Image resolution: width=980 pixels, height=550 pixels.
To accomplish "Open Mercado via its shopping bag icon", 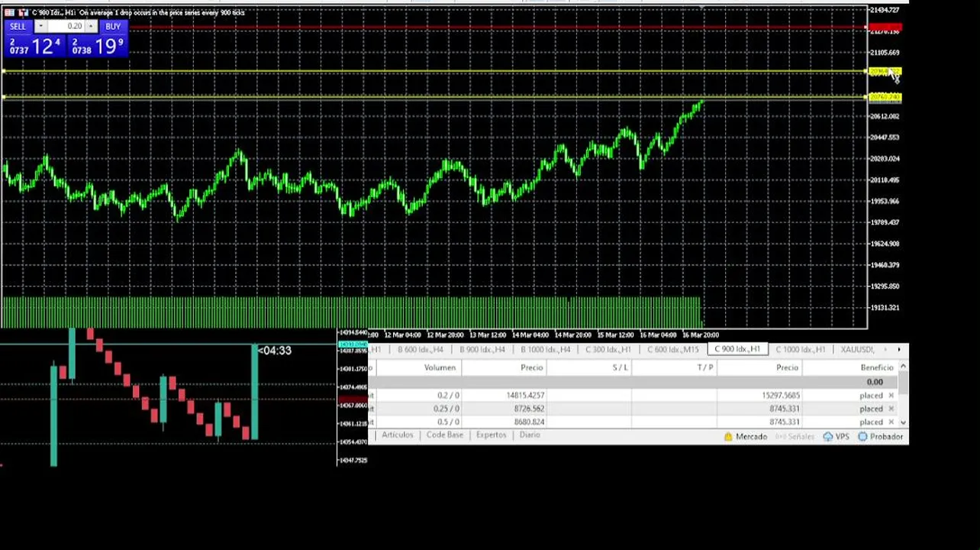I will click(x=728, y=437).
